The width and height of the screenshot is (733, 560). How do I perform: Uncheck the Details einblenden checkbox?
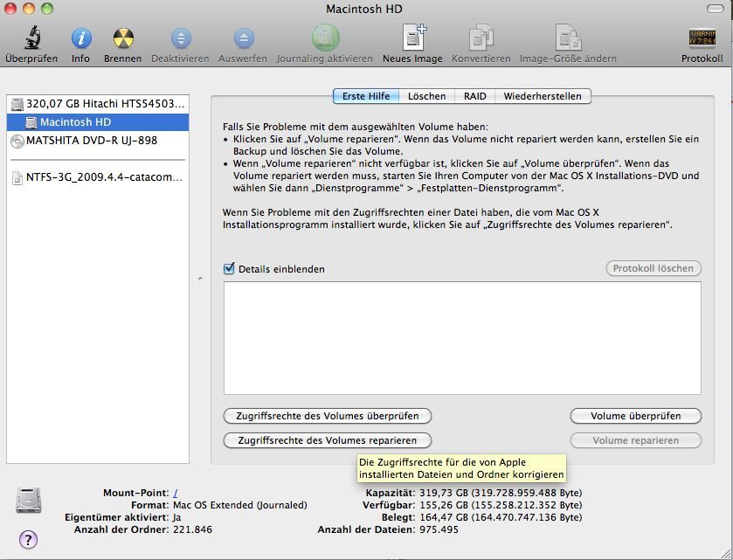pyautogui.click(x=229, y=268)
